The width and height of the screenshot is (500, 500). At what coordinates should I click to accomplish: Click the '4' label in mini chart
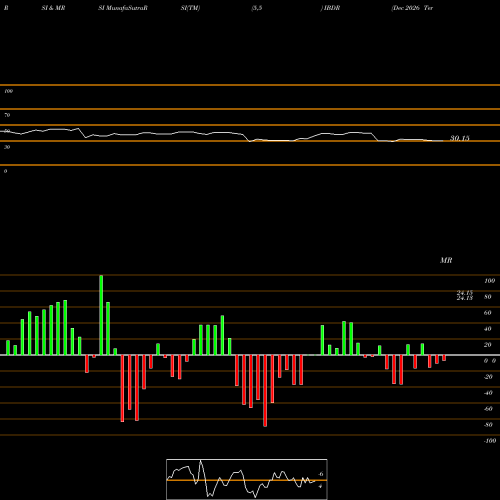coord(320,486)
